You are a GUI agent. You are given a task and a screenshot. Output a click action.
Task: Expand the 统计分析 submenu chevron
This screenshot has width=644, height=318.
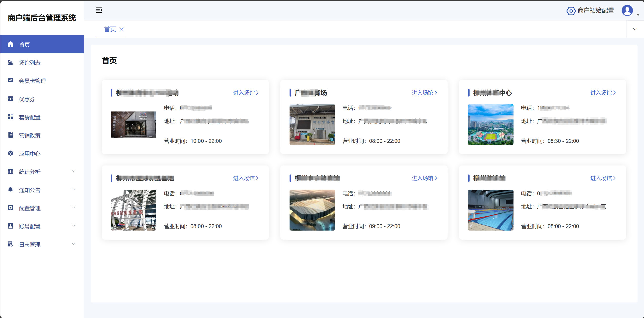74,171
